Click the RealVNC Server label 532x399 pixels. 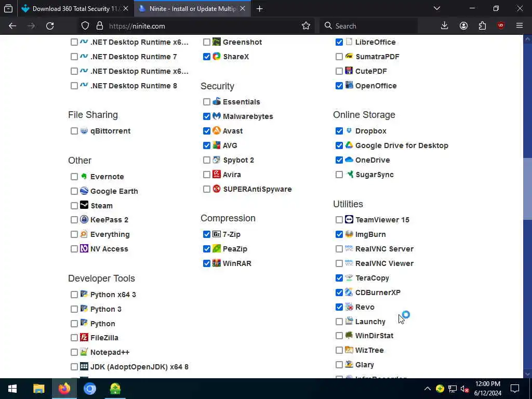click(384, 249)
